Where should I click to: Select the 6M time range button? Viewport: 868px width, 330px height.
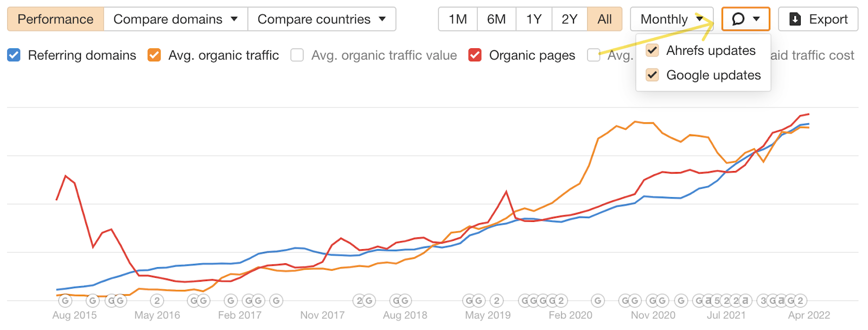(496, 20)
